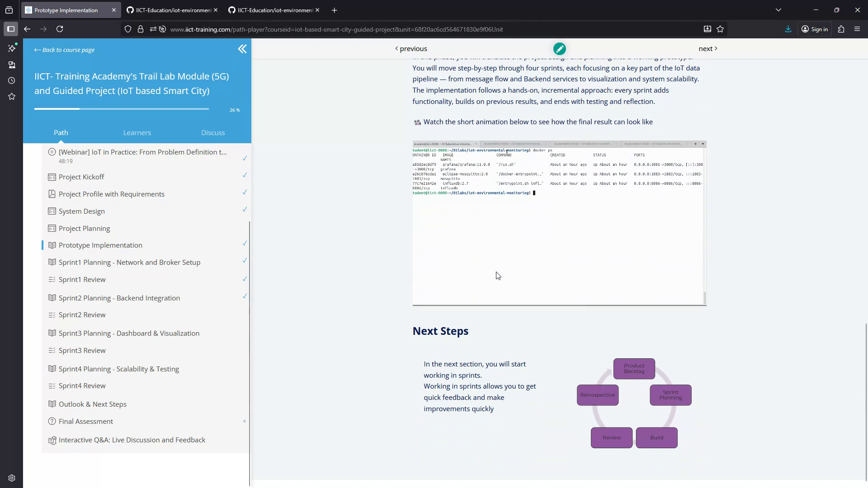
Task: Collapse the course navigation panel
Action: [243, 49]
